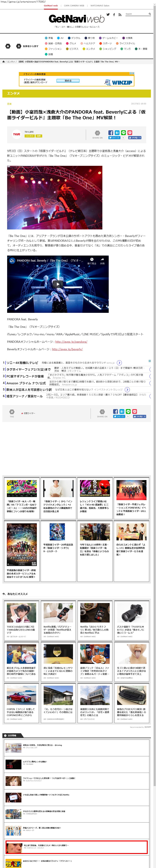The width and height of the screenshot is (156, 868).
Task: Click the TV LIFE logo icon
Action: (x=17, y=134)
